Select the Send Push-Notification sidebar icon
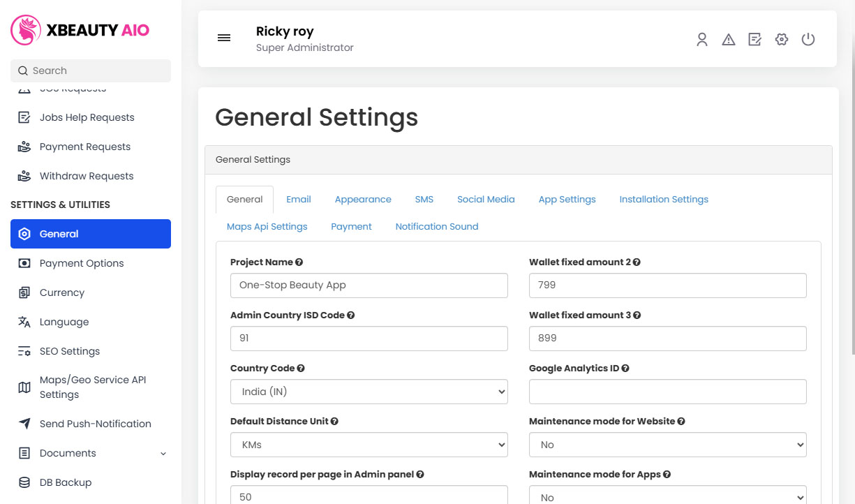The height and width of the screenshot is (504, 855). [x=23, y=423]
